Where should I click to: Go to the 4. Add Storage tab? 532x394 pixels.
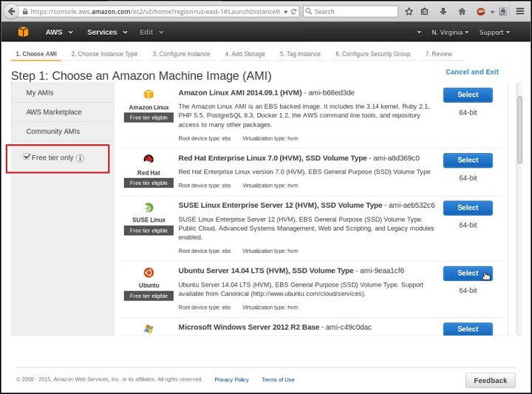click(245, 54)
